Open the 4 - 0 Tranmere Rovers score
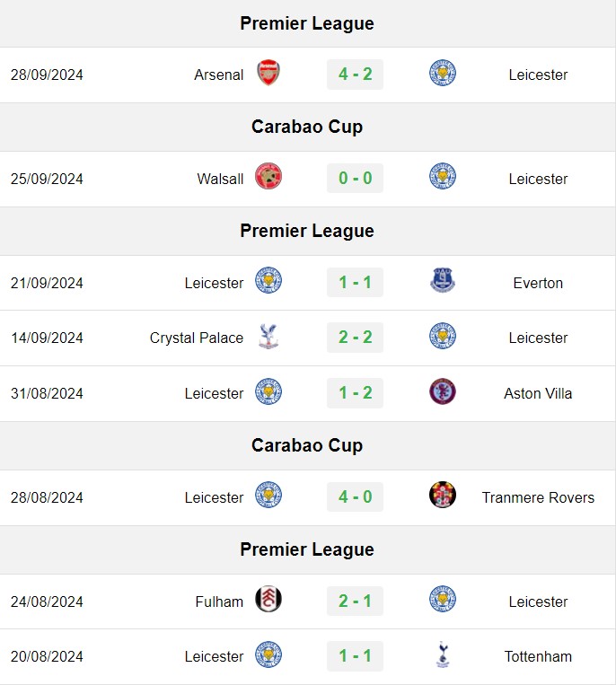 356,496
